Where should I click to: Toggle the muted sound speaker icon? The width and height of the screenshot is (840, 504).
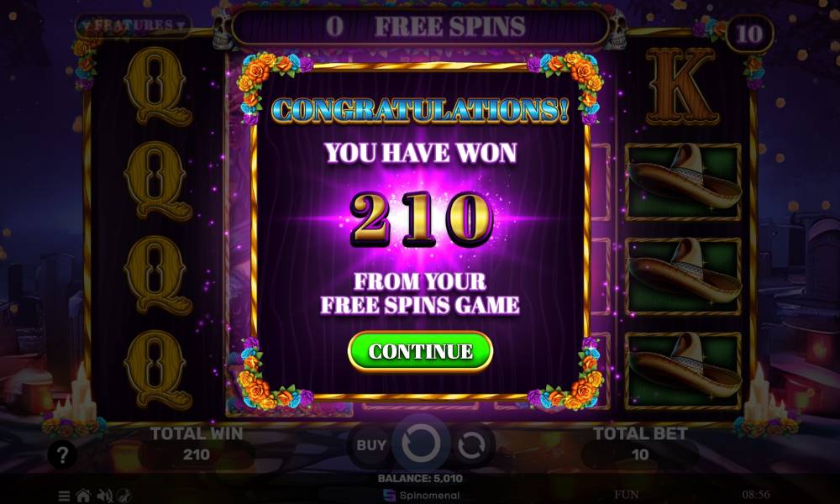coord(104,496)
